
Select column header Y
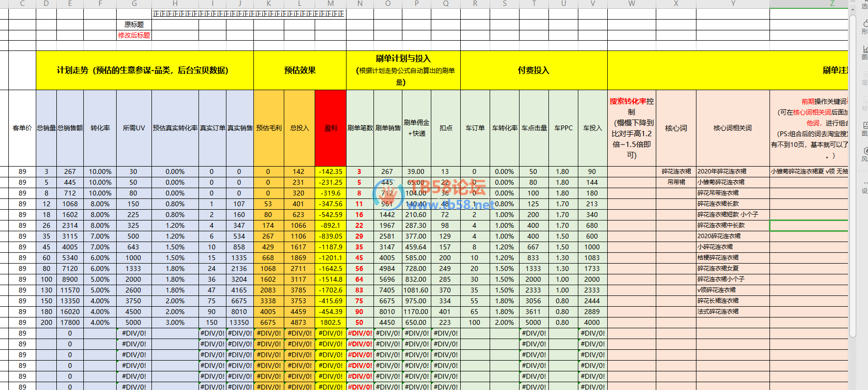733,3
